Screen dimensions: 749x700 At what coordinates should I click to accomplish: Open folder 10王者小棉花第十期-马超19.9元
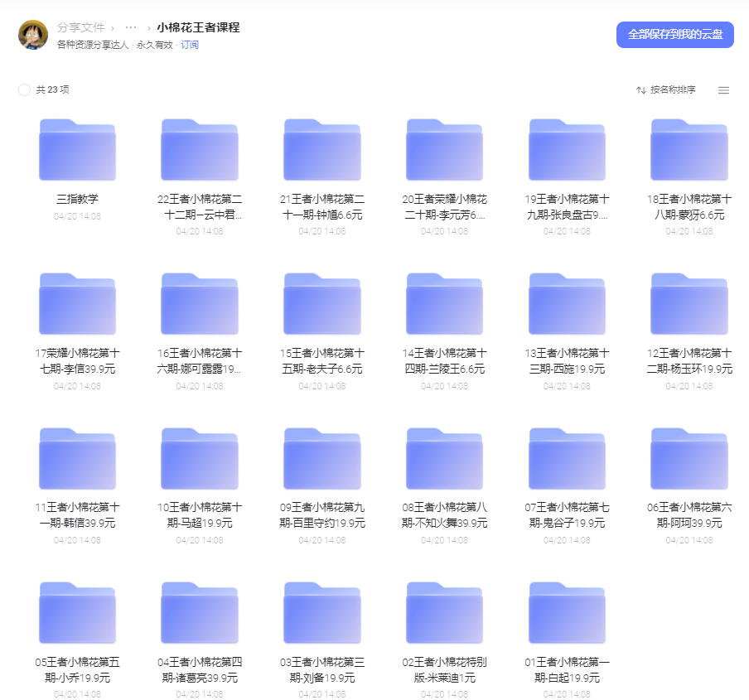200,458
